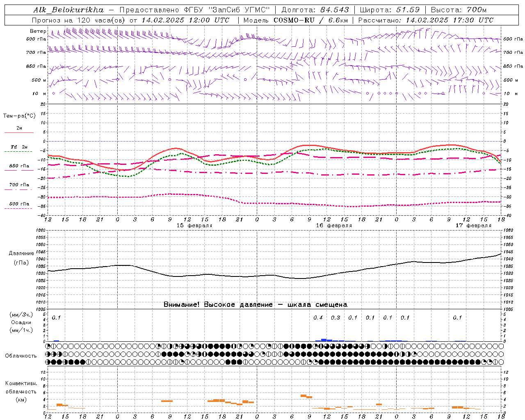Click the 'Td 2м' dew point legend label

click(x=19, y=147)
